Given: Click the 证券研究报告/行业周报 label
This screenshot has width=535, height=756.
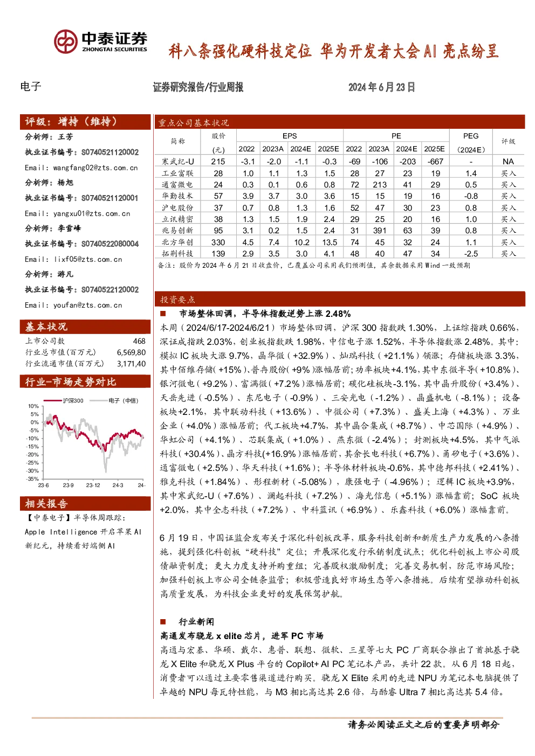Looking at the screenshot, I should coord(198,87).
